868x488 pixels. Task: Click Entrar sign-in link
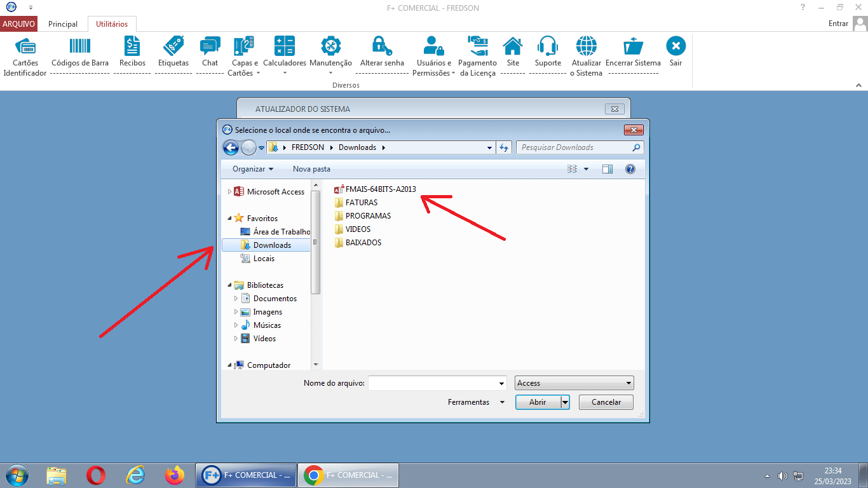tap(838, 24)
